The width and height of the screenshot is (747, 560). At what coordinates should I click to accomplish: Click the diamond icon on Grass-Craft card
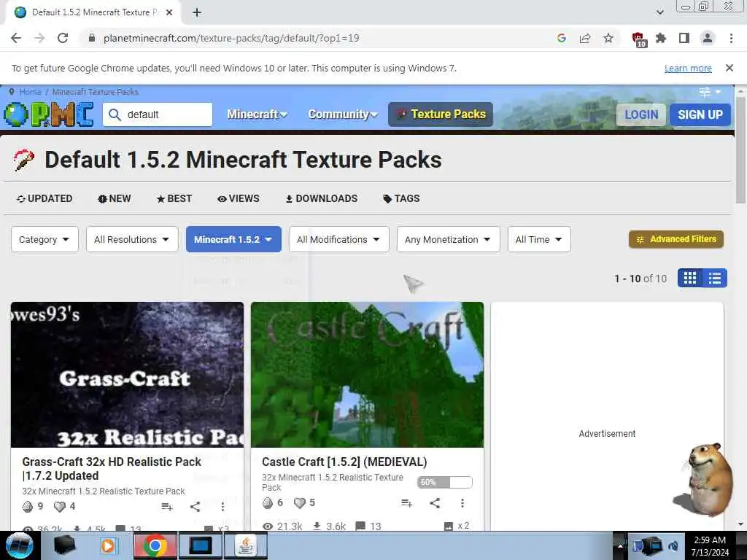[x=28, y=507]
